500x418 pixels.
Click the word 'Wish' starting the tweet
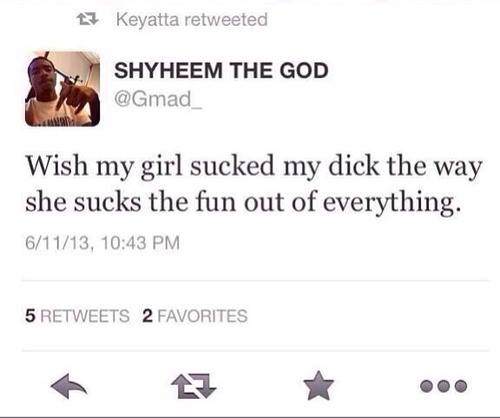(x=57, y=166)
